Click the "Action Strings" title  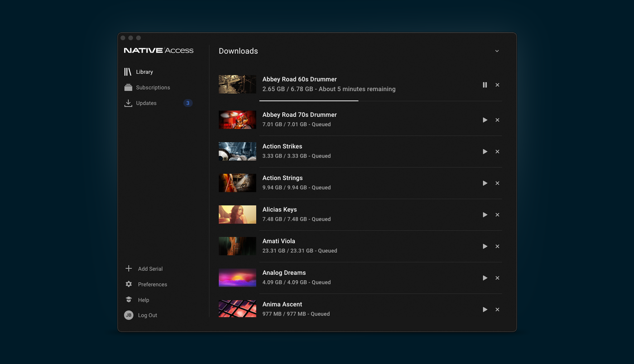pos(283,178)
